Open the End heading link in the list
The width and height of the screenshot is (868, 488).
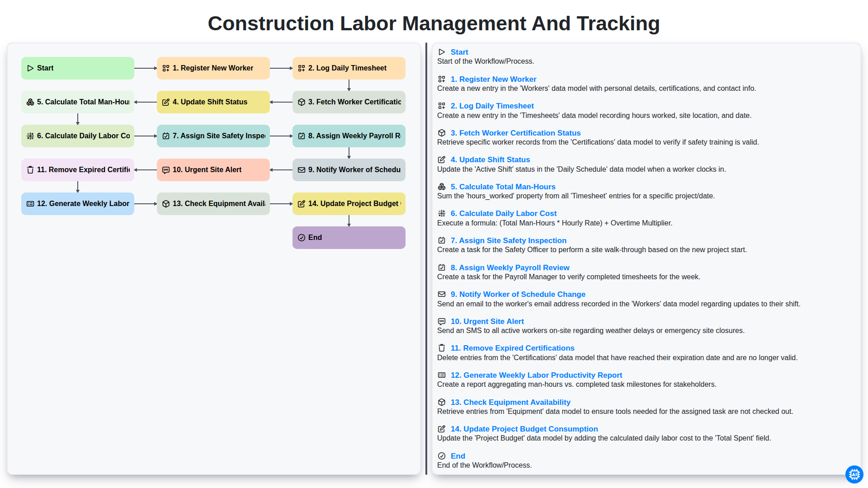458,456
